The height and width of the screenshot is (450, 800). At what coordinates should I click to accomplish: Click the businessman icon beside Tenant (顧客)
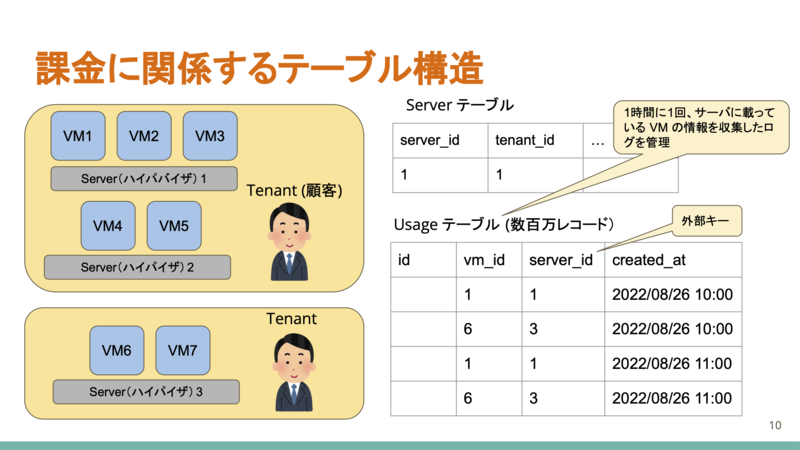[289, 242]
